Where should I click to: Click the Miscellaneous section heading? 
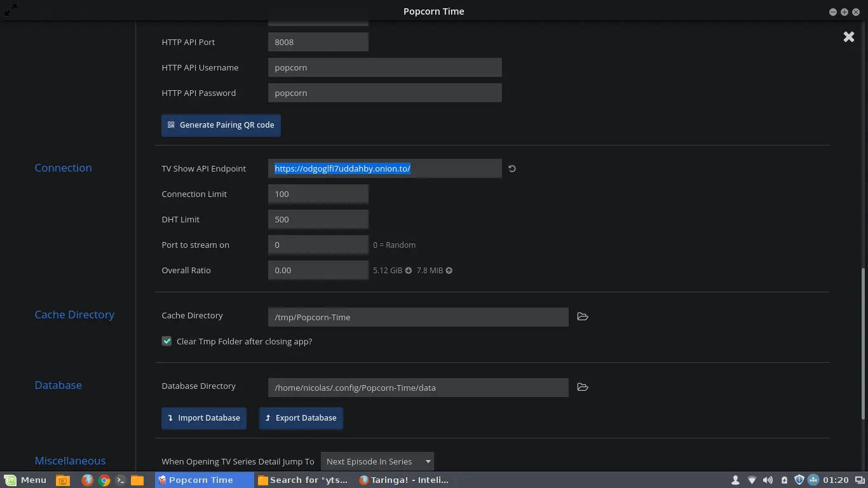[70, 461]
